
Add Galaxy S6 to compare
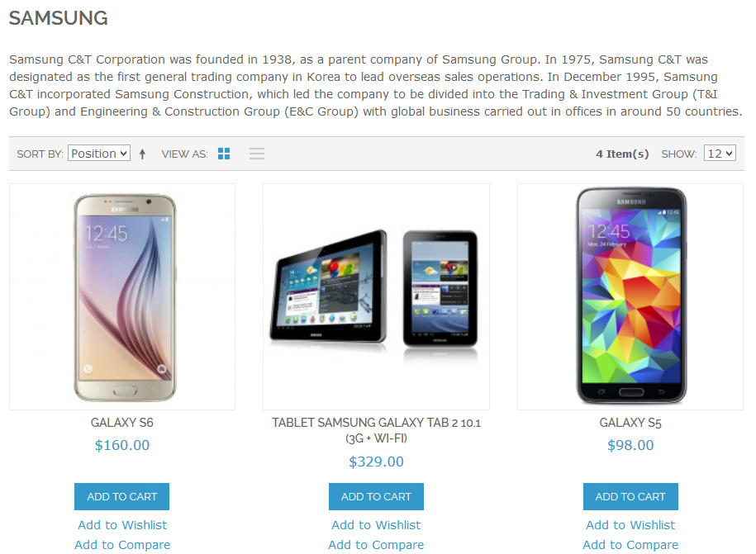coord(122,545)
